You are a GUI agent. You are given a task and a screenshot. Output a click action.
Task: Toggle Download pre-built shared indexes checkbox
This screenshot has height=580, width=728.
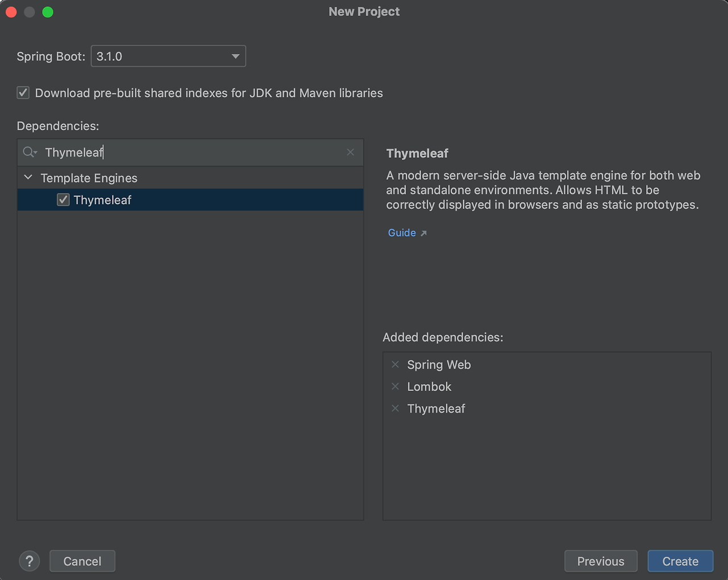(x=23, y=93)
